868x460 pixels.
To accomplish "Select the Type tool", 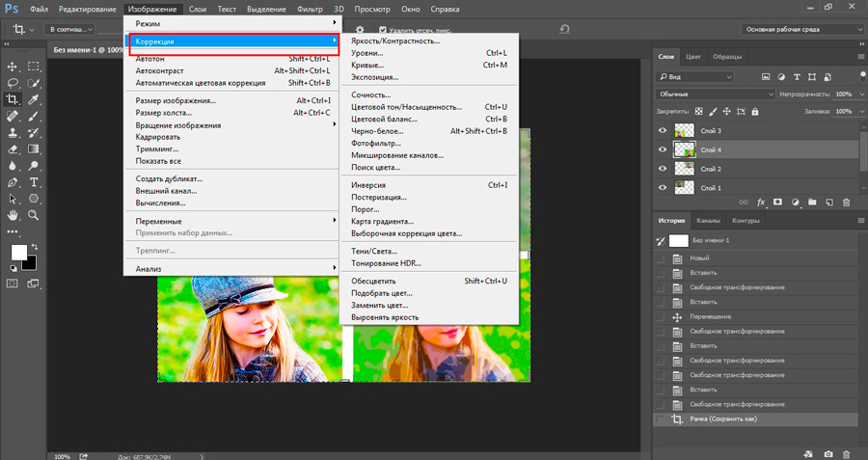I will coord(33,182).
